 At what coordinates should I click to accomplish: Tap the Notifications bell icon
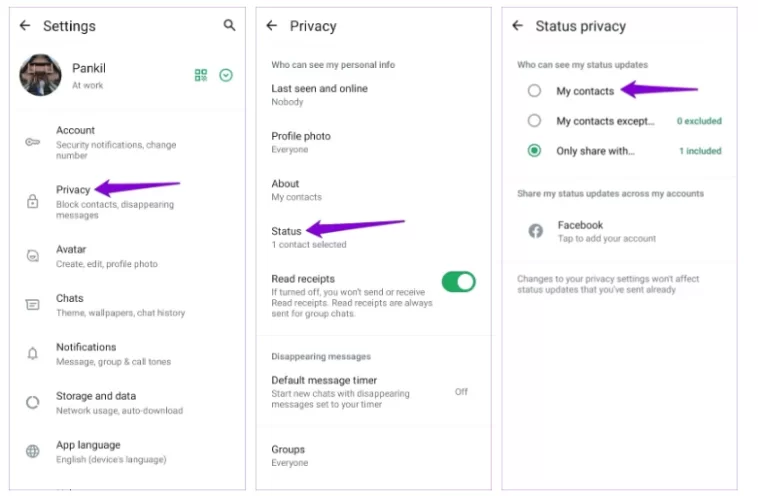coord(32,353)
